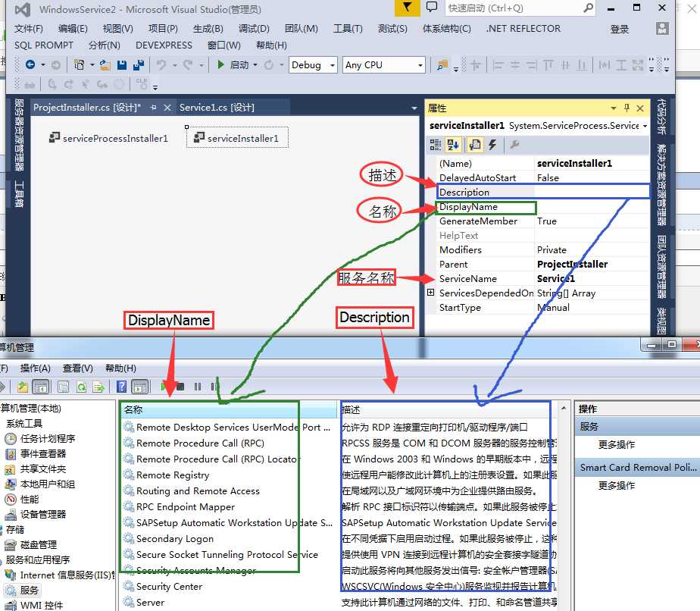
Task: Expand the ServicesDependedOn property
Action: click(x=430, y=293)
